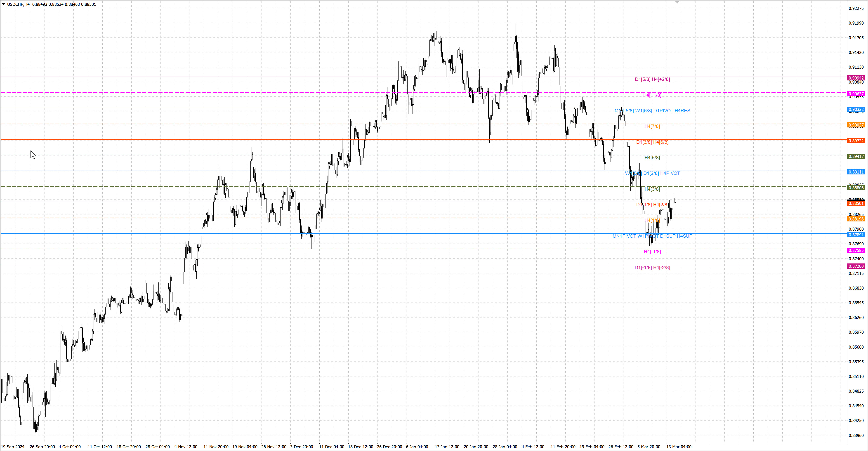Click the D1[5/8] H4[+2/8] level label
Image resolution: width=868 pixels, height=451 pixels.
(x=652, y=80)
